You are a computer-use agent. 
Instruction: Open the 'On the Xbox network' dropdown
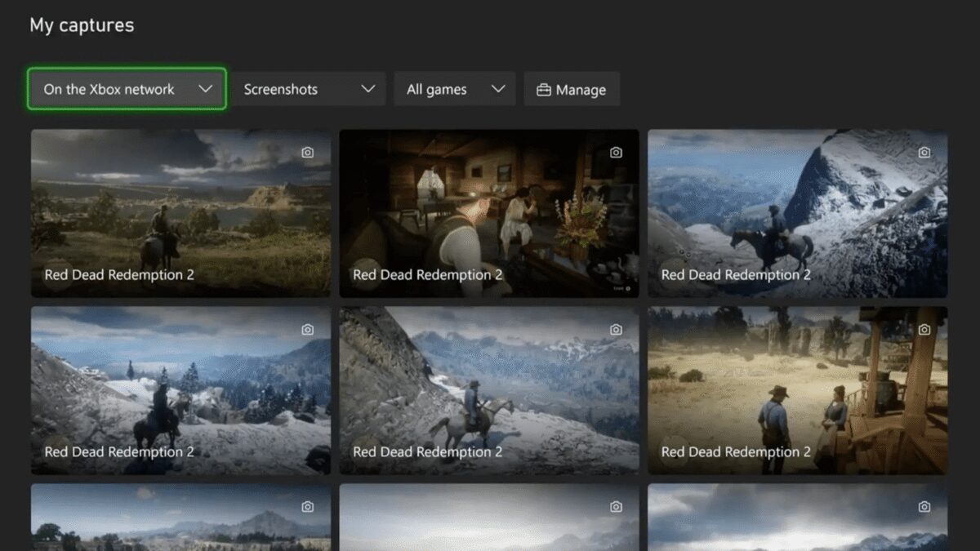coord(127,89)
